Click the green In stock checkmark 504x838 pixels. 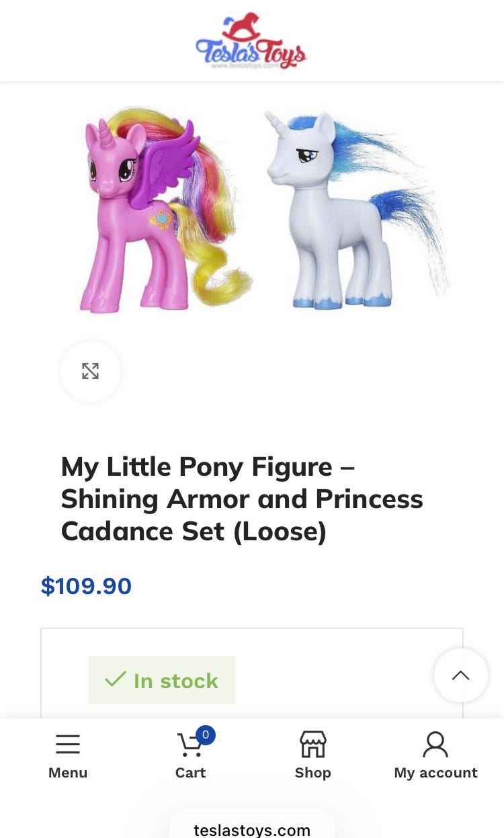116,679
